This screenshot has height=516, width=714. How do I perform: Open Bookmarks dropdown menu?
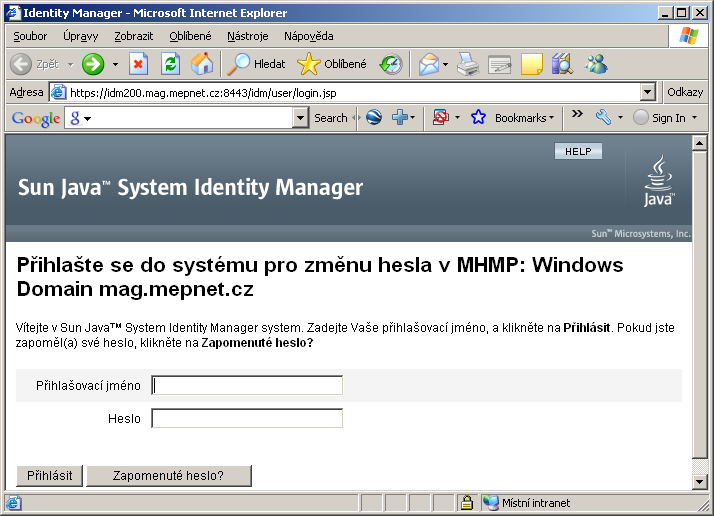click(552, 118)
